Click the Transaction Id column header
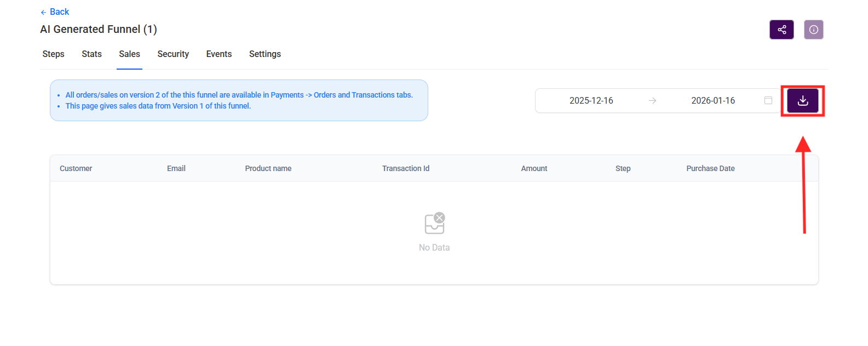The width and height of the screenshot is (868, 346). [x=406, y=168]
